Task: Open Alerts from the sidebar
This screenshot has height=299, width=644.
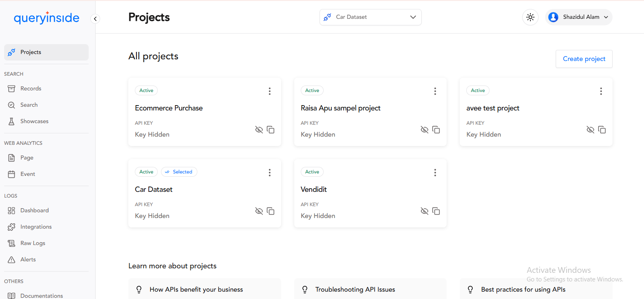Action: pyautogui.click(x=28, y=259)
